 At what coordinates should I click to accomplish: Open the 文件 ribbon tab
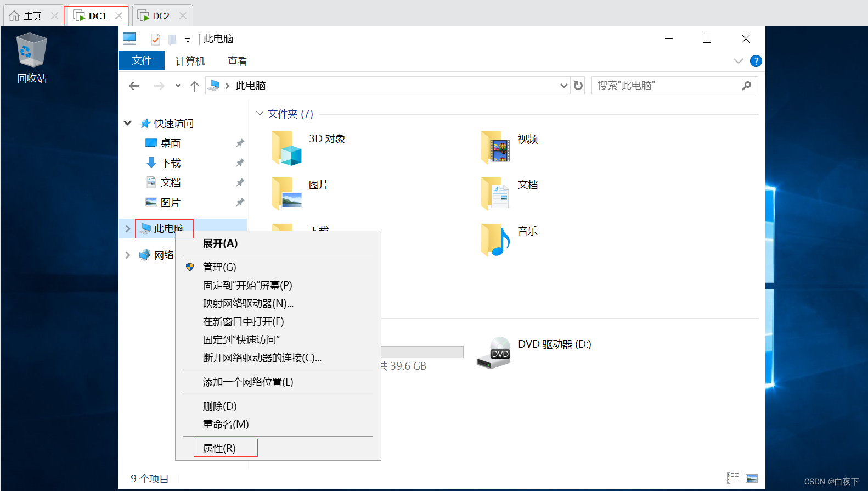point(142,60)
